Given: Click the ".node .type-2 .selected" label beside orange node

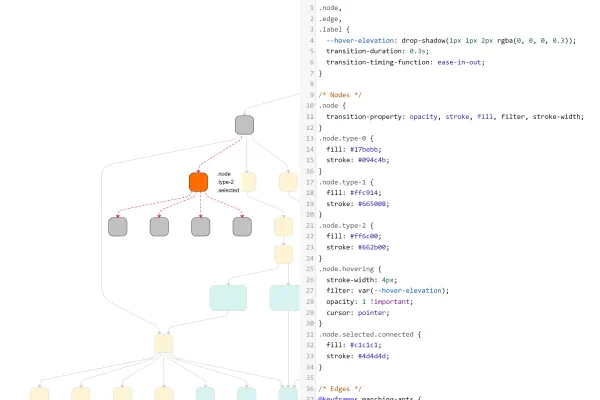Looking at the screenshot, I should click(228, 182).
